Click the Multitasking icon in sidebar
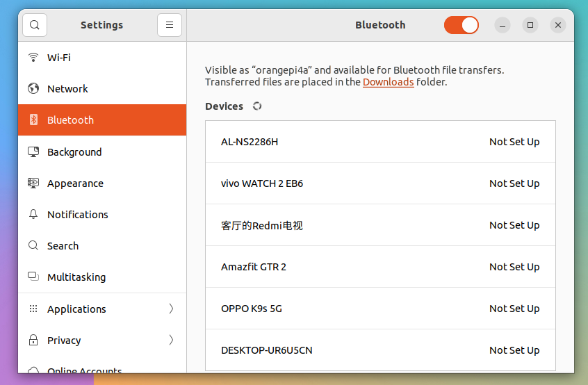The image size is (588, 385). [33, 277]
